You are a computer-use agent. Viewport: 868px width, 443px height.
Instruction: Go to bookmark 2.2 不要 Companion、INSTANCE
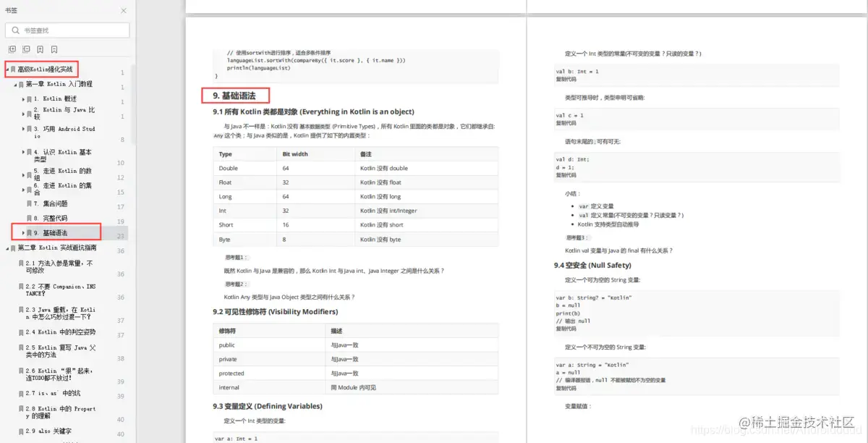tap(61, 290)
